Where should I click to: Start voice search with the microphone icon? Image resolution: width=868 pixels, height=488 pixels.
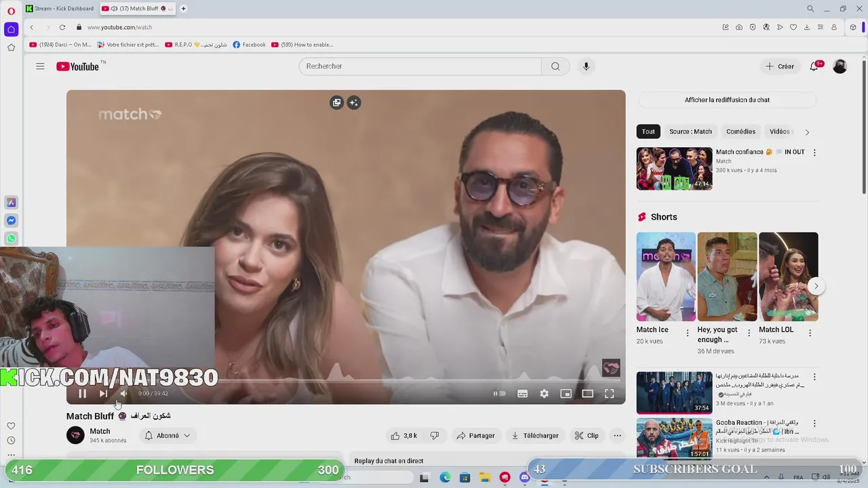click(x=586, y=66)
